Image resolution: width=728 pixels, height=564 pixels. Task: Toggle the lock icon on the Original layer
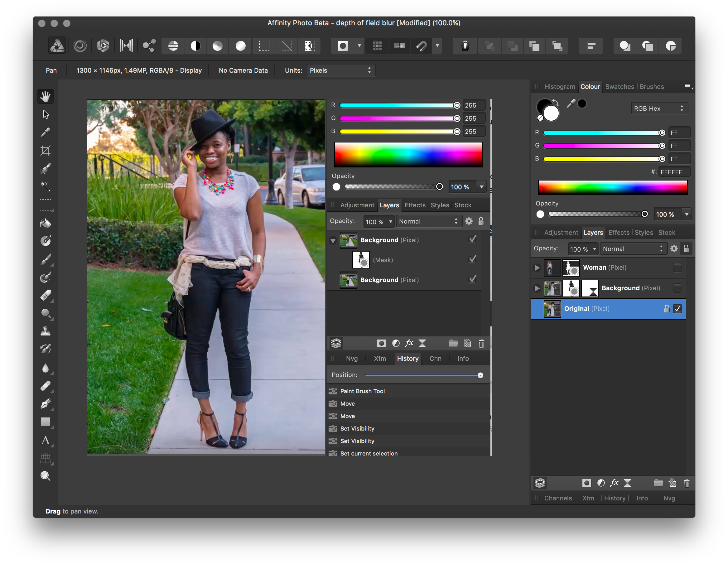pyautogui.click(x=666, y=309)
